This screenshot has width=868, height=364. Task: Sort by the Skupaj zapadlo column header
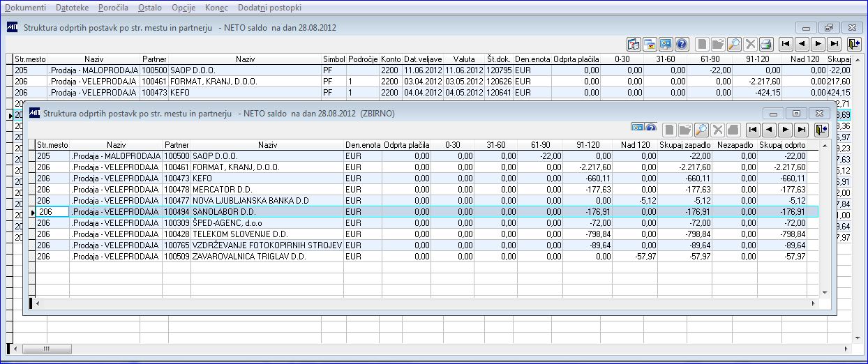[x=684, y=144]
